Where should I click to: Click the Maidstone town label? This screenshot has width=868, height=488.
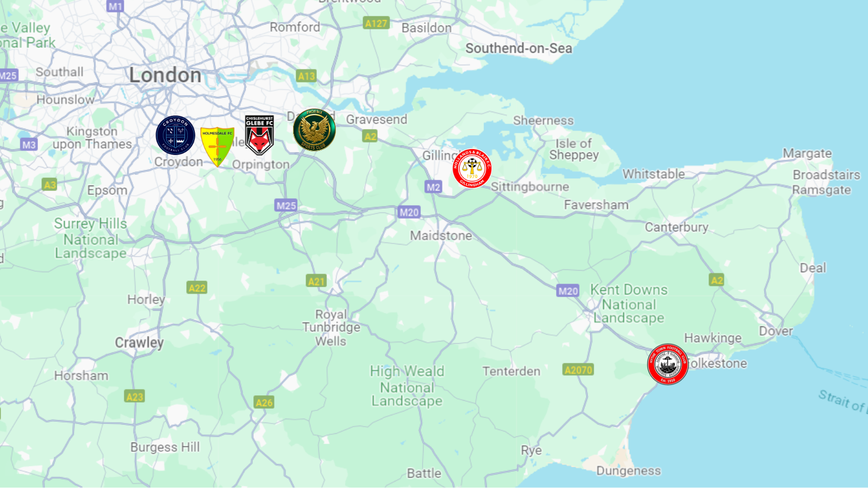pyautogui.click(x=441, y=235)
